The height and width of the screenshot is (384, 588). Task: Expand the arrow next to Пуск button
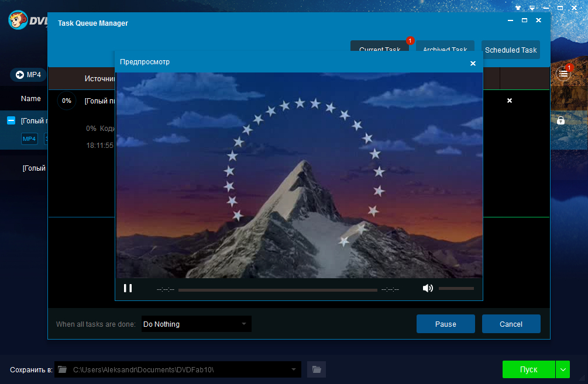pyautogui.click(x=563, y=369)
